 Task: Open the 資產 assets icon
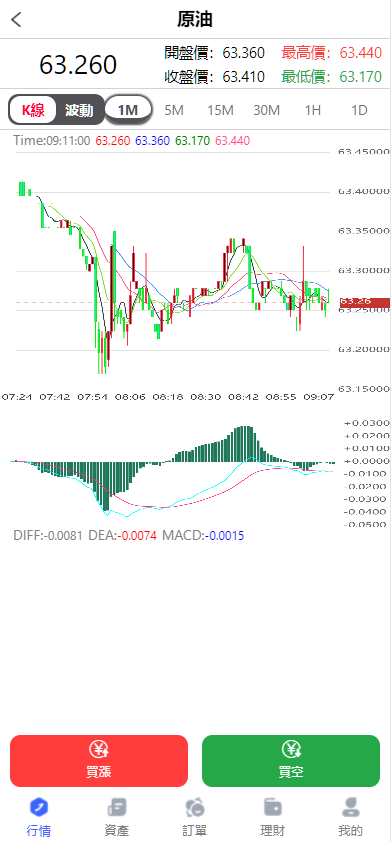(x=117, y=807)
